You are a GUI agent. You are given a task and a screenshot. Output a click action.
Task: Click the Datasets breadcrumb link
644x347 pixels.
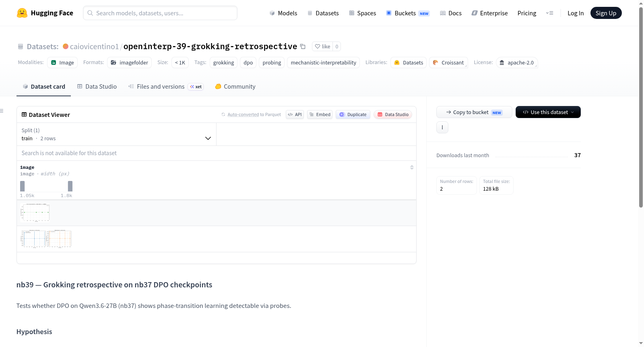(43, 46)
